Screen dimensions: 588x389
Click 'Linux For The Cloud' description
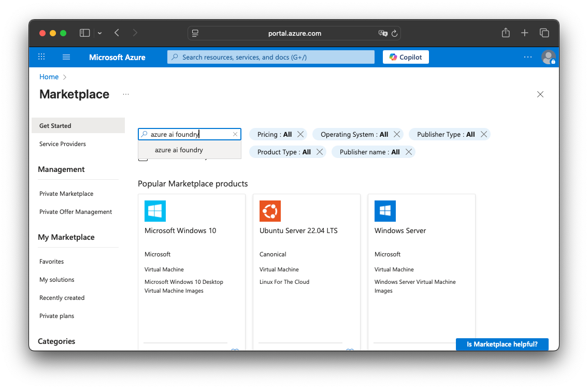pos(284,282)
